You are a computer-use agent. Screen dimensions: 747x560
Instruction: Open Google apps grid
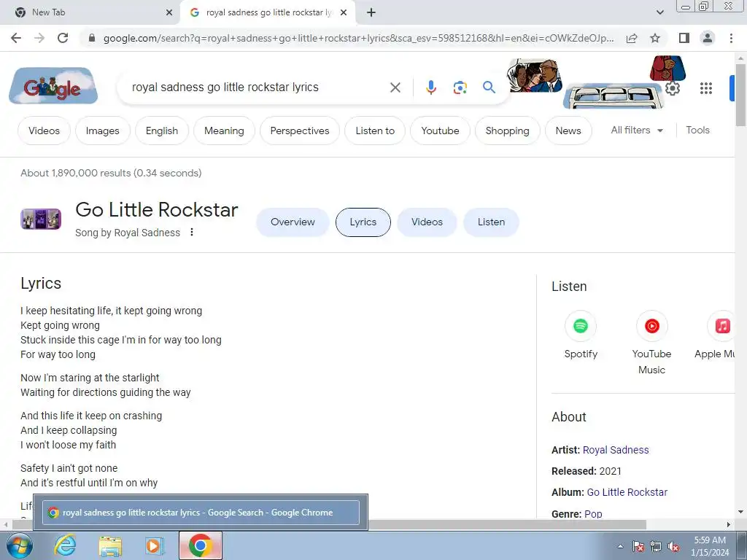[x=705, y=88]
